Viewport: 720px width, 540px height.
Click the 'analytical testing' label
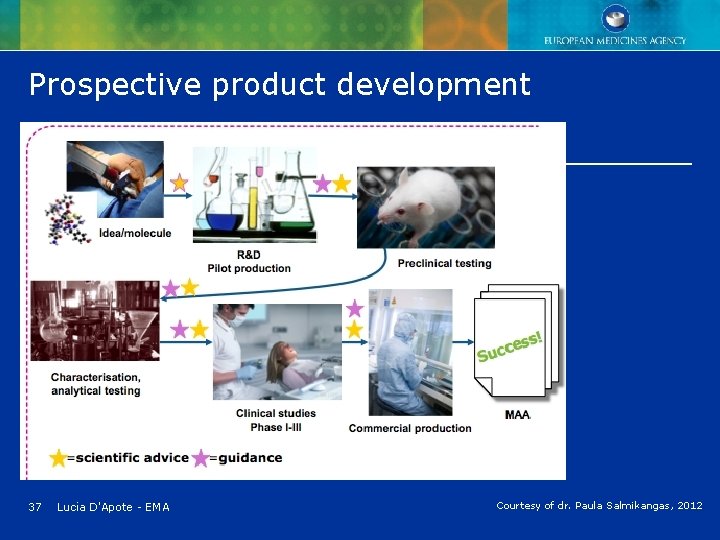pyautogui.click(x=96, y=391)
